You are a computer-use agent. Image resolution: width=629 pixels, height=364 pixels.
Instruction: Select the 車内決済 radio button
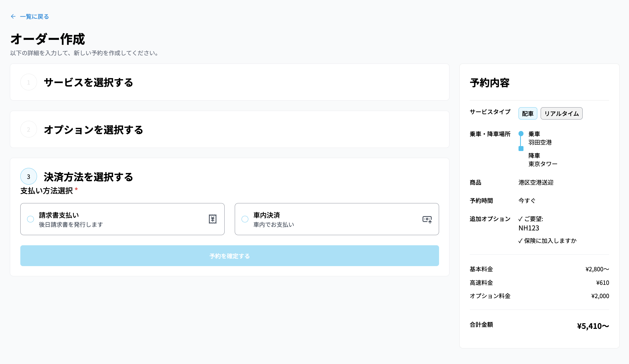pyautogui.click(x=245, y=219)
